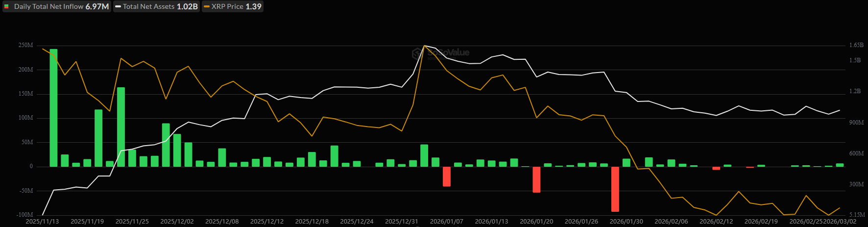Click the 2026/01/13 date label
This screenshot has height=227, width=868.
(492, 222)
